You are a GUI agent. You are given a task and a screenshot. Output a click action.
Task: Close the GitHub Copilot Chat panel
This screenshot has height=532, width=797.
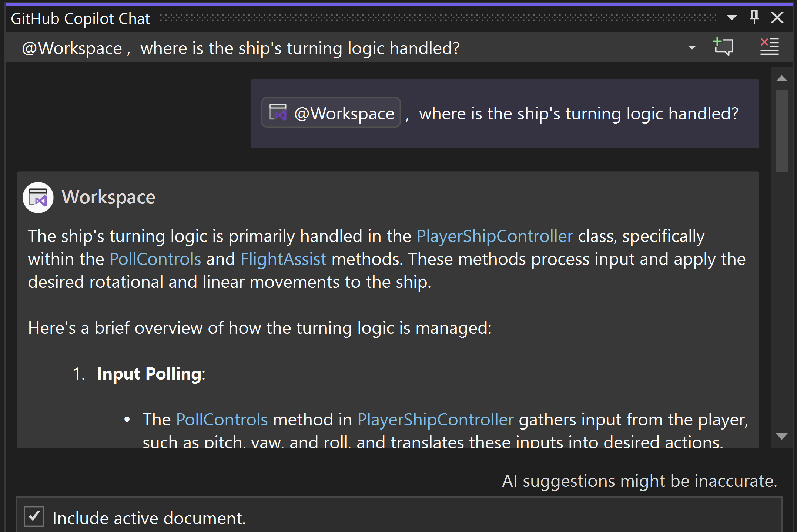pos(777,17)
